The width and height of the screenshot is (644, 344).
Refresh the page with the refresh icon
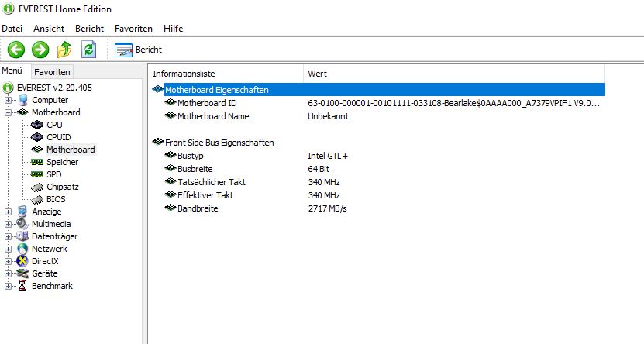point(88,50)
